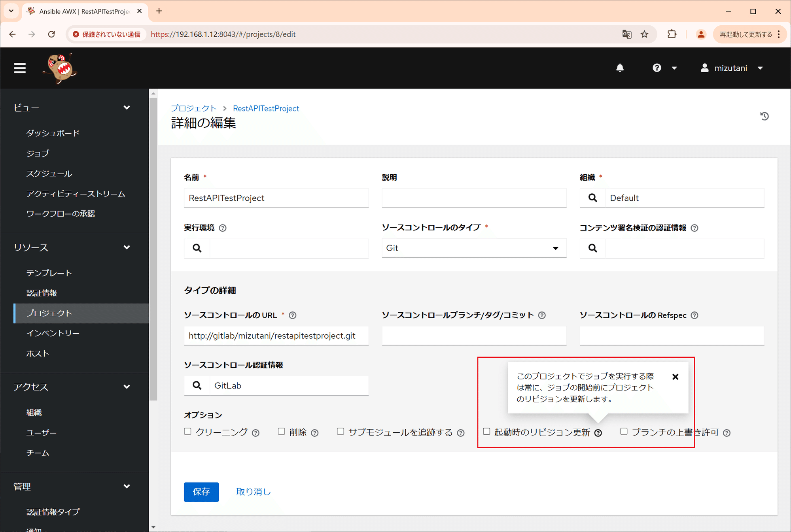Follow the プロジェクト breadcrumb link

pyautogui.click(x=193, y=108)
